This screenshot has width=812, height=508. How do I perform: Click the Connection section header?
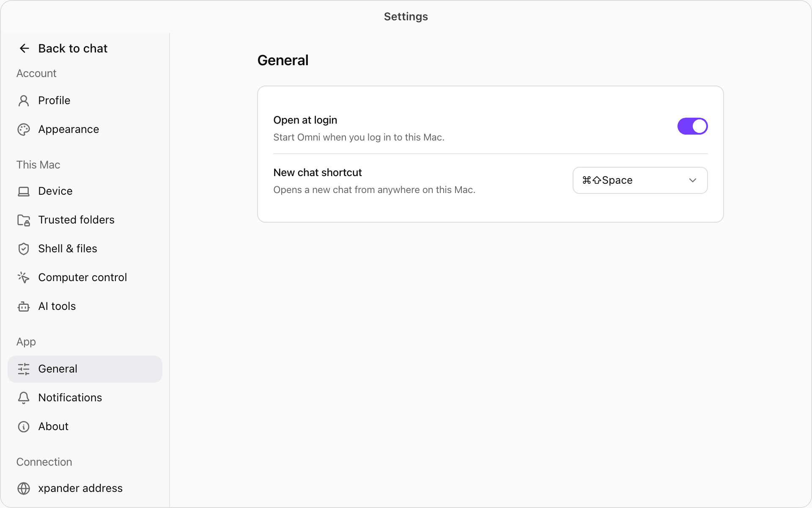[x=44, y=462]
